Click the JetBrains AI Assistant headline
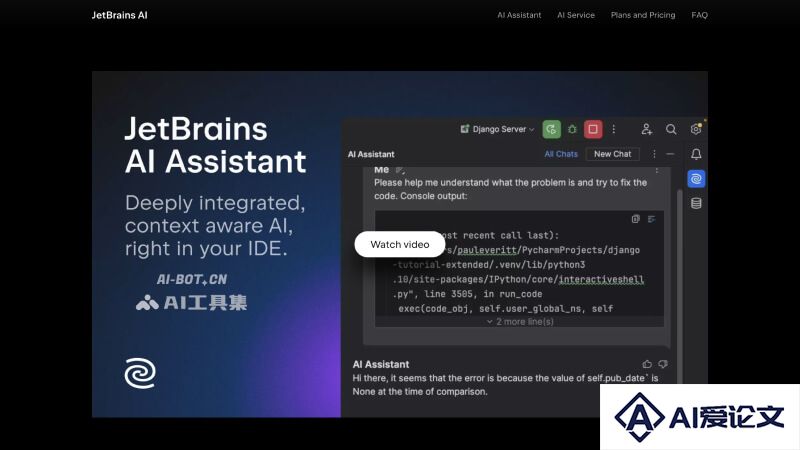This screenshot has height=450, width=800. (x=215, y=145)
